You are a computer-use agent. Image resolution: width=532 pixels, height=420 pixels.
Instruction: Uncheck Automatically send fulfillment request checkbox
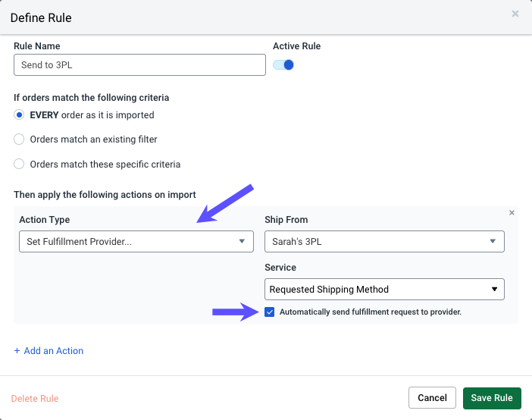tap(270, 312)
